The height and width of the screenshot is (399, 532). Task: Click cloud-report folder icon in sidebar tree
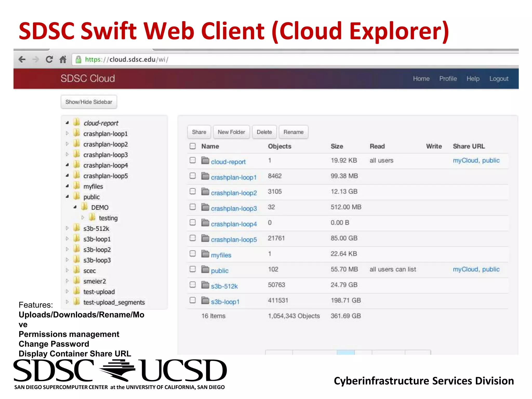(x=77, y=122)
